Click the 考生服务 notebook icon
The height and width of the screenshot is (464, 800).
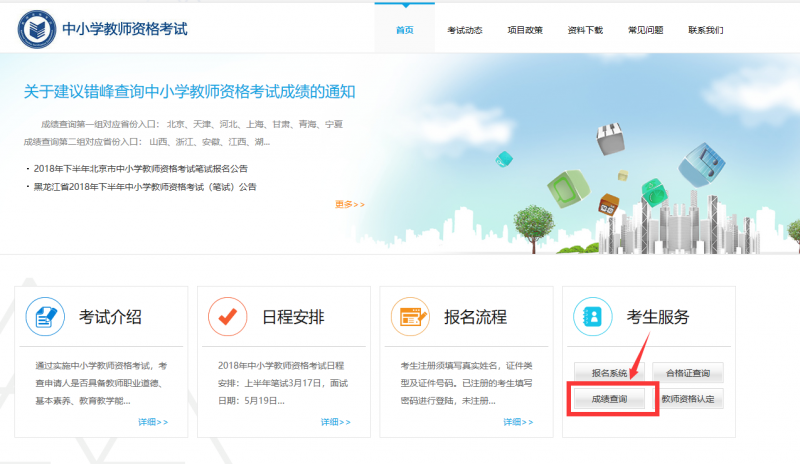[593, 316]
